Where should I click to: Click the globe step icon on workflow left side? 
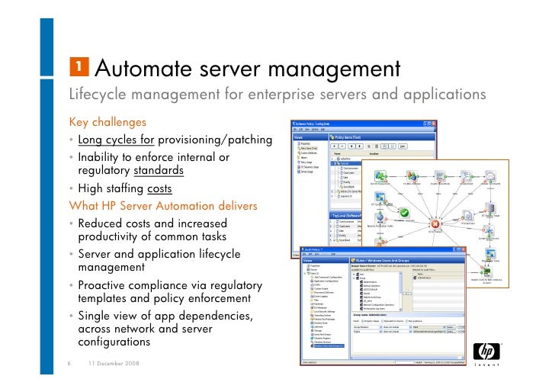click(x=380, y=218)
